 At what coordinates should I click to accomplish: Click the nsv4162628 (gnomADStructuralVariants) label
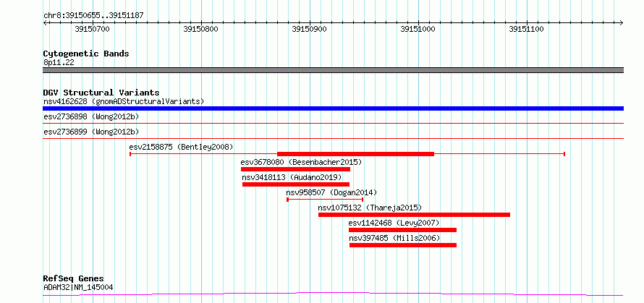click(x=124, y=101)
